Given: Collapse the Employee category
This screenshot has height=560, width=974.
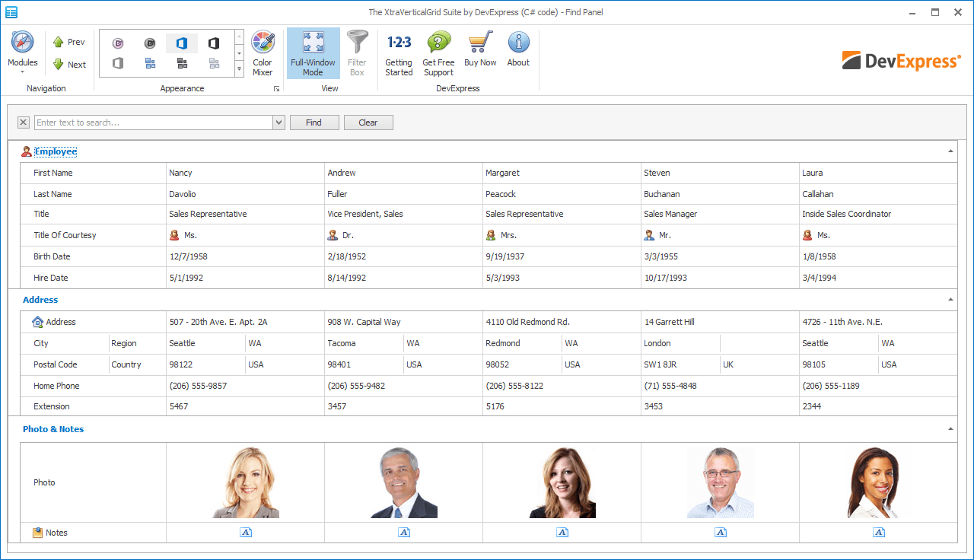Looking at the screenshot, I should 950,151.
